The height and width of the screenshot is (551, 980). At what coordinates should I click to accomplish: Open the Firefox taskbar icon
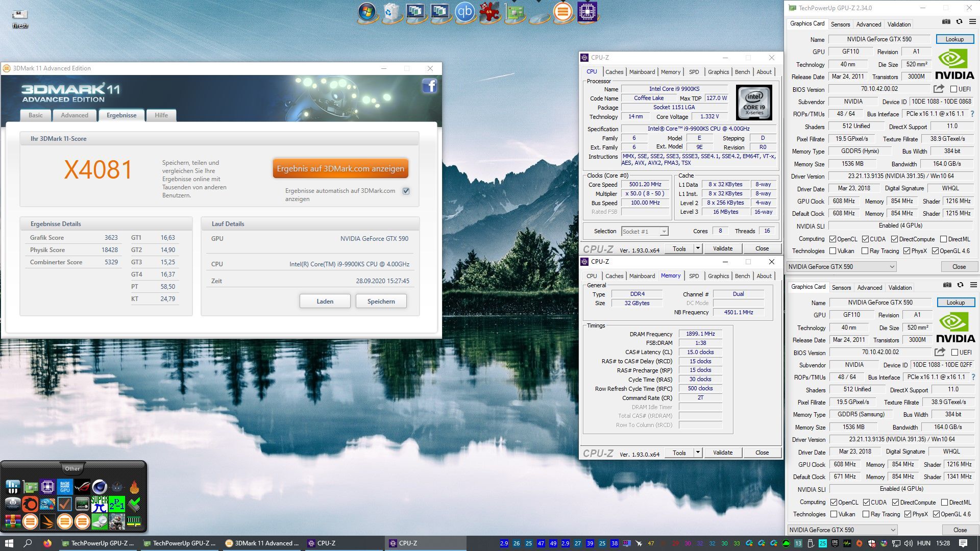pos(47,543)
